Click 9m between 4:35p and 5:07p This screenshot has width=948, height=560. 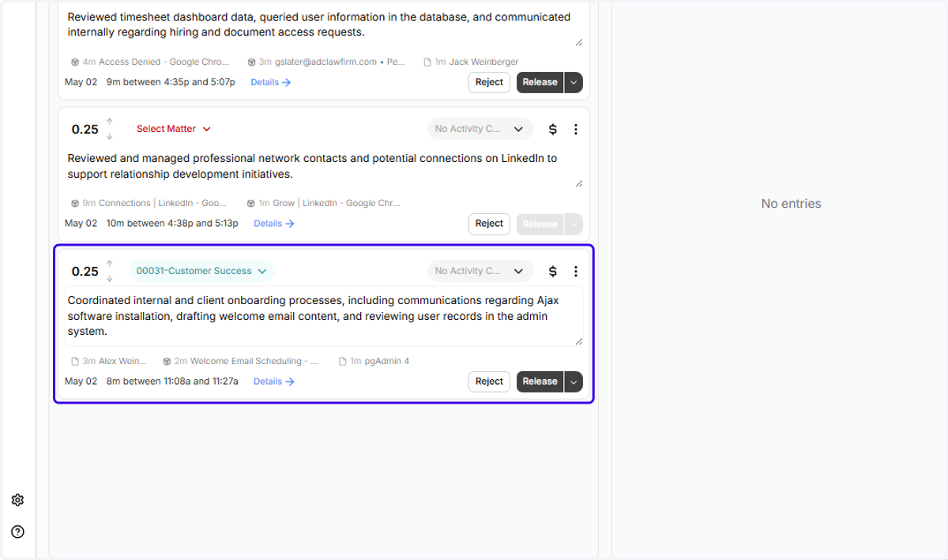(x=171, y=82)
